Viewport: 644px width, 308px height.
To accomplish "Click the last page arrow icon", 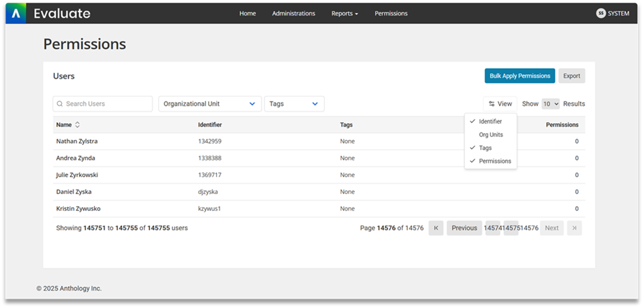I will 574,228.
